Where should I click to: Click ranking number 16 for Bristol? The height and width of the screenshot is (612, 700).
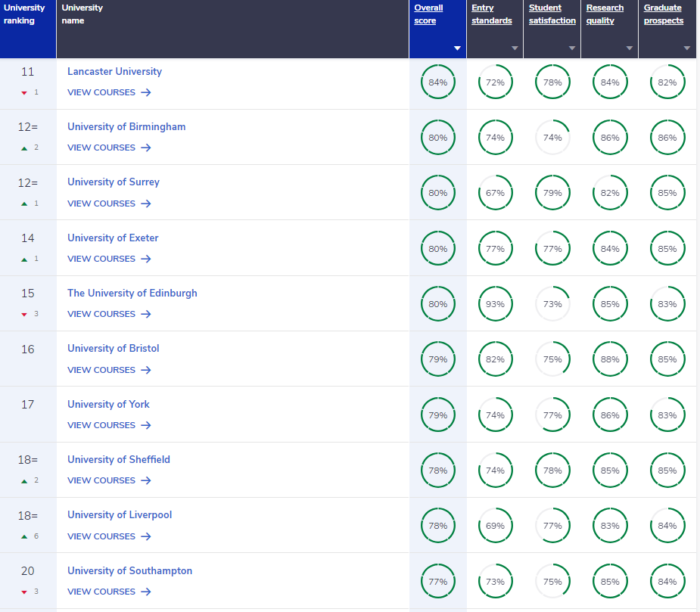pos(28,349)
